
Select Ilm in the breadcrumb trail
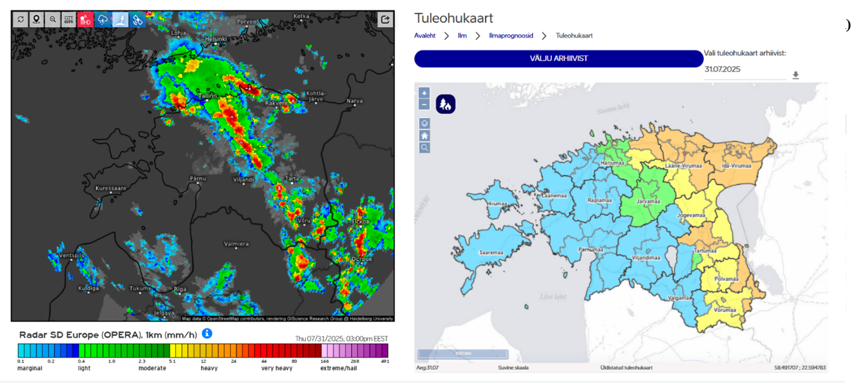pos(462,35)
